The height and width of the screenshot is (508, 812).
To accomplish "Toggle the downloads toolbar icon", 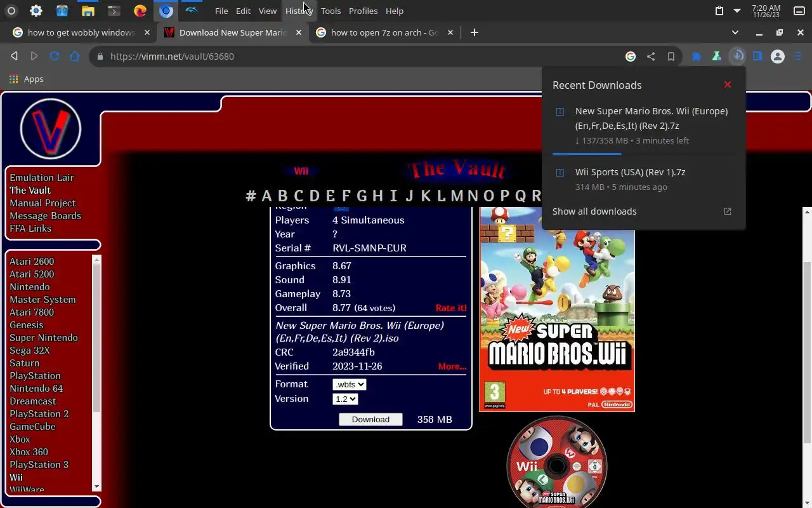I will click(x=737, y=56).
